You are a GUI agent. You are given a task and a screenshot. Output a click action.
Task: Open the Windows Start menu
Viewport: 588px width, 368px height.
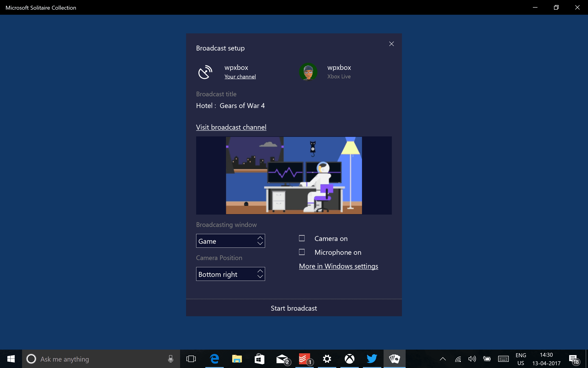11,359
